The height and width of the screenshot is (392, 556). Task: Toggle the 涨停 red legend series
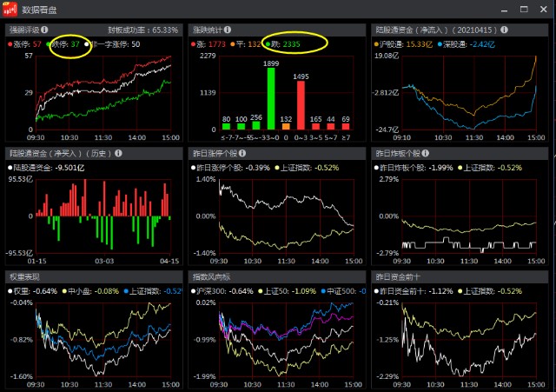[24, 43]
